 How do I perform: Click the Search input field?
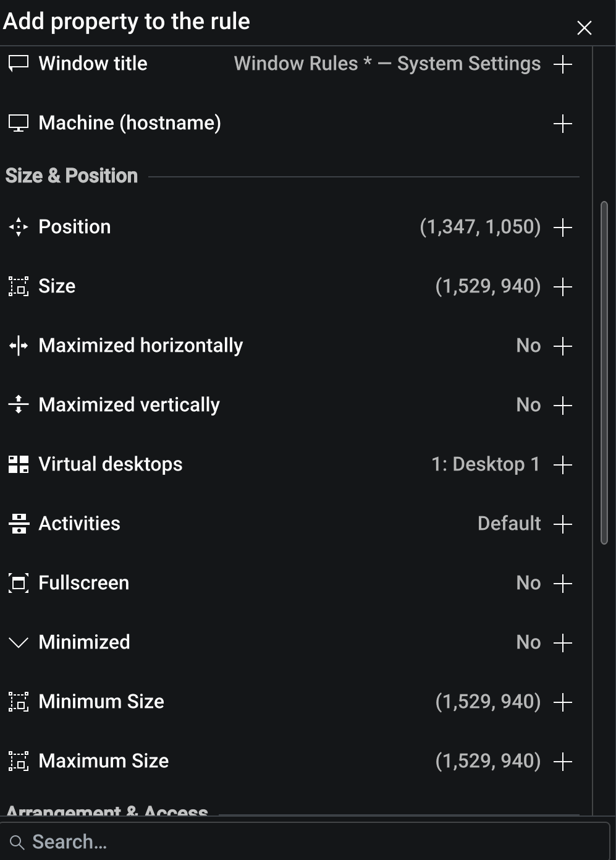(x=309, y=842)
